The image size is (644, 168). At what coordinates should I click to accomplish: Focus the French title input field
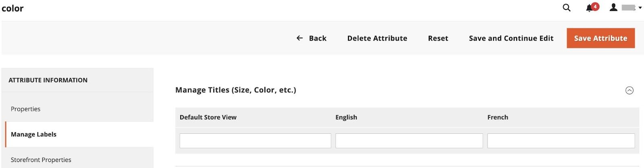click(x=561, y=141)
